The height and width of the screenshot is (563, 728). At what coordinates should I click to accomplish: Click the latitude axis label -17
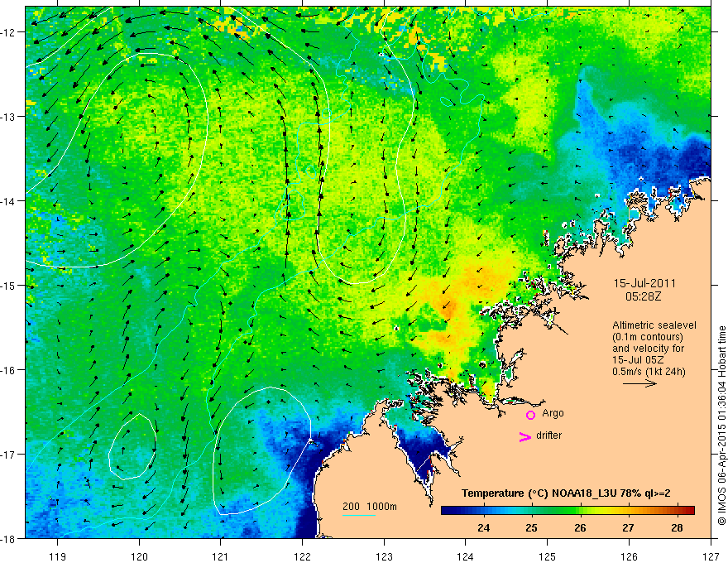pos(8,454)
